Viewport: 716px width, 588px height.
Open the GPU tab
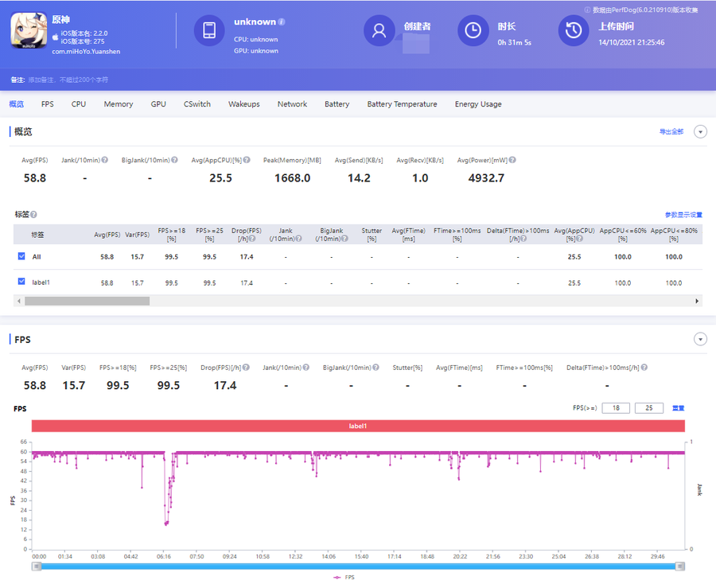[158, 104]
